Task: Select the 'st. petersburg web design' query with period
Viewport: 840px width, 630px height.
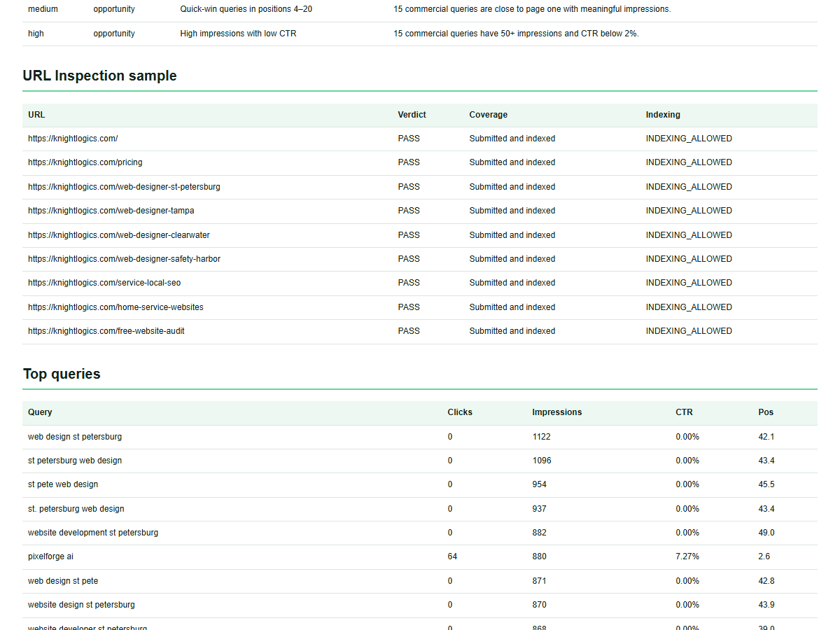Action: coord(76,509)
